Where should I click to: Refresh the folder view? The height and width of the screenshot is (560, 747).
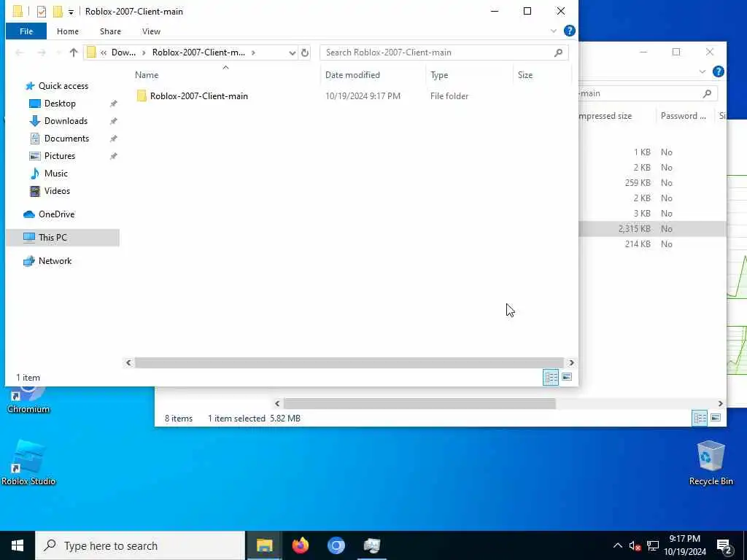(x=305, y=52)
